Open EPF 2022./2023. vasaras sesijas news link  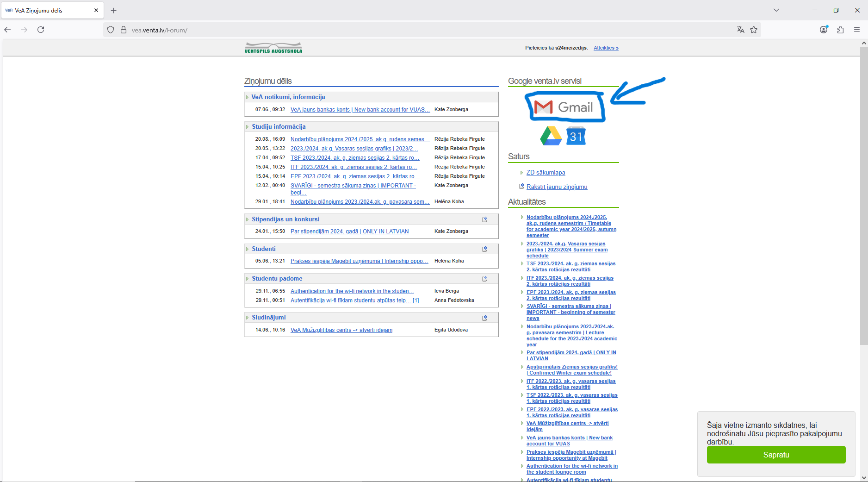pyautogui.click(x=572, y=413)
